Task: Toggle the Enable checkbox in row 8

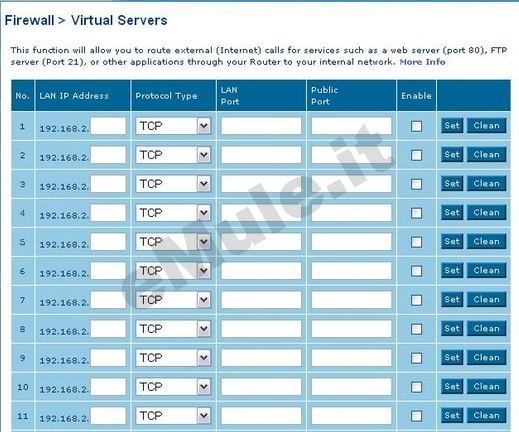Action: pyautogui.click(x=416, y=329)
